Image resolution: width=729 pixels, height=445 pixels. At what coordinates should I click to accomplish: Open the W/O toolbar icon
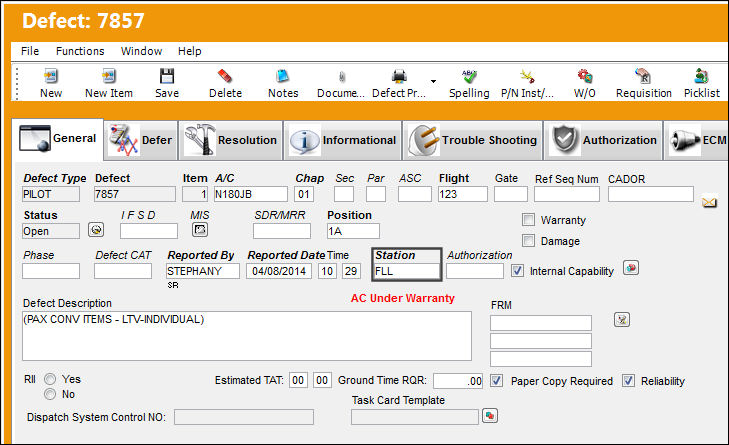pyautogui.click(x=585, y=76)
